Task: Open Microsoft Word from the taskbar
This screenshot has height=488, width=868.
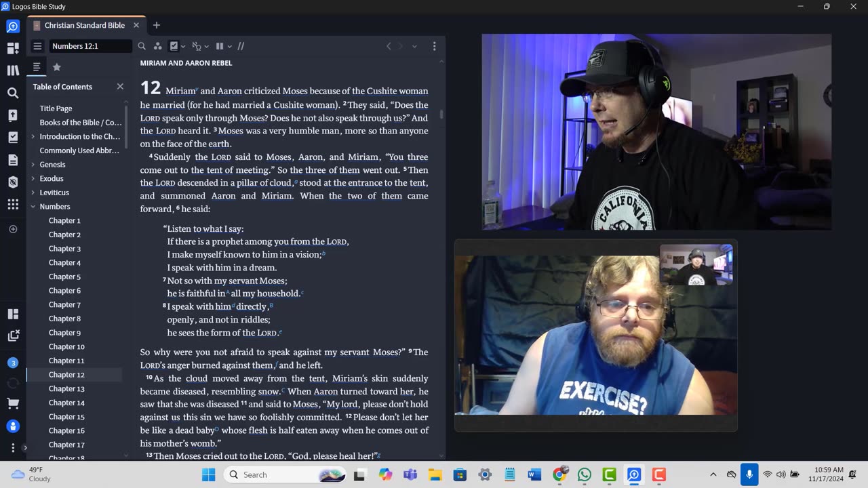Action: pos(534,474)
